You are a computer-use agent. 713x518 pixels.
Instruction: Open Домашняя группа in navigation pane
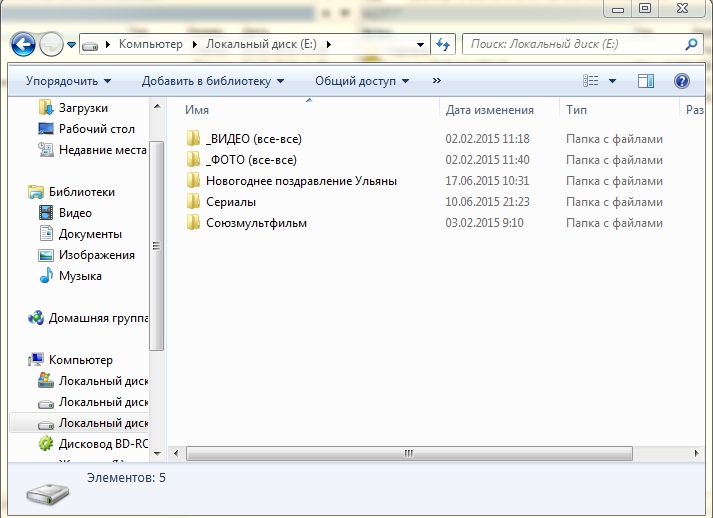(98, 318)
